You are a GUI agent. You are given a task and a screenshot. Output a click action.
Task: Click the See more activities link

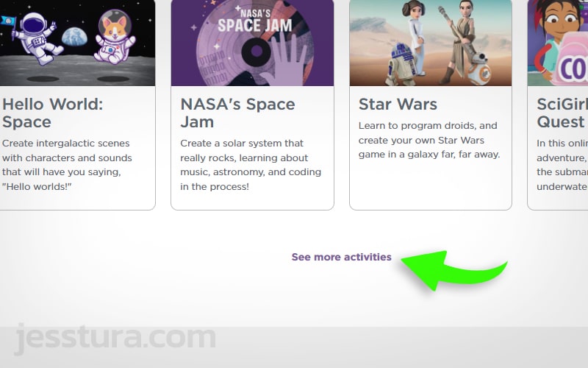click(341, 257)
